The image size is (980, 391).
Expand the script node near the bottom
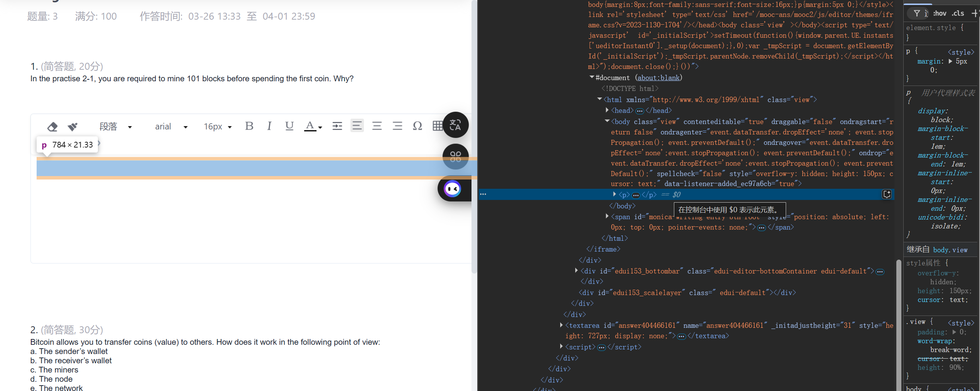[x=561, y=347]
